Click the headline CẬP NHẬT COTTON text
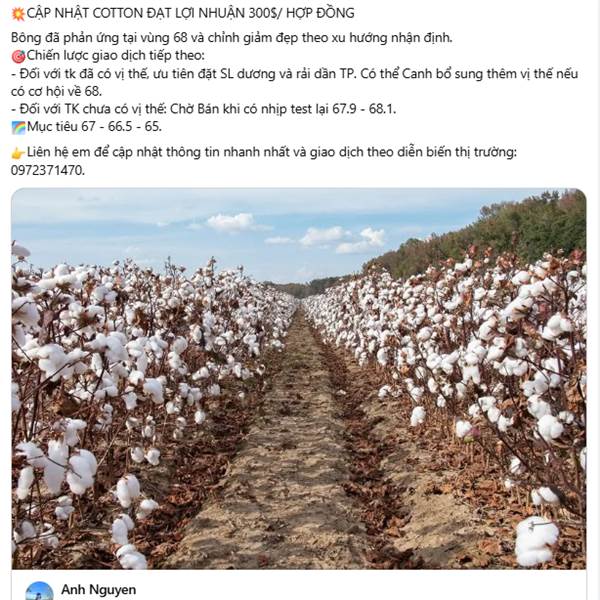The width and height of the screenshot is (600, 600). [191, 13]
